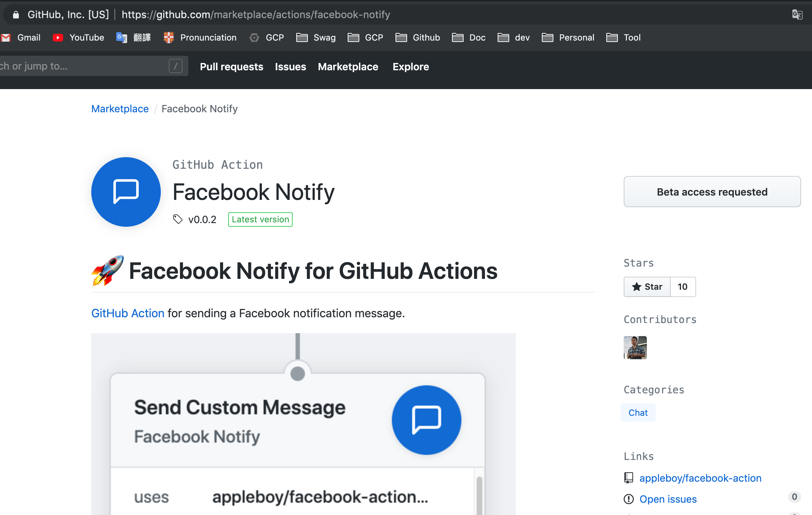The image size is (812, 515).
Task: Click the Marketplace breadcrumb link
Action: 120,109
